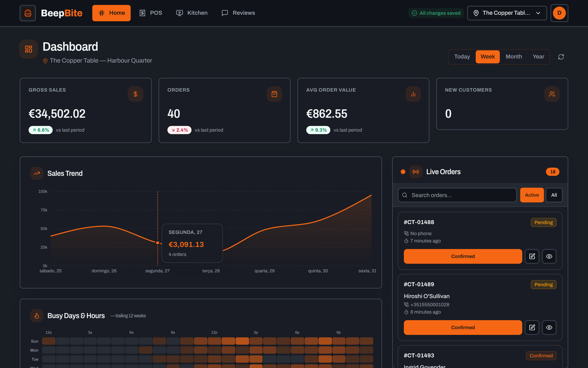Image resolution: width=588 pixels, height=368 pixels.
Task: Click the Live Orders broadcast icon
Action: click(415, 172)
